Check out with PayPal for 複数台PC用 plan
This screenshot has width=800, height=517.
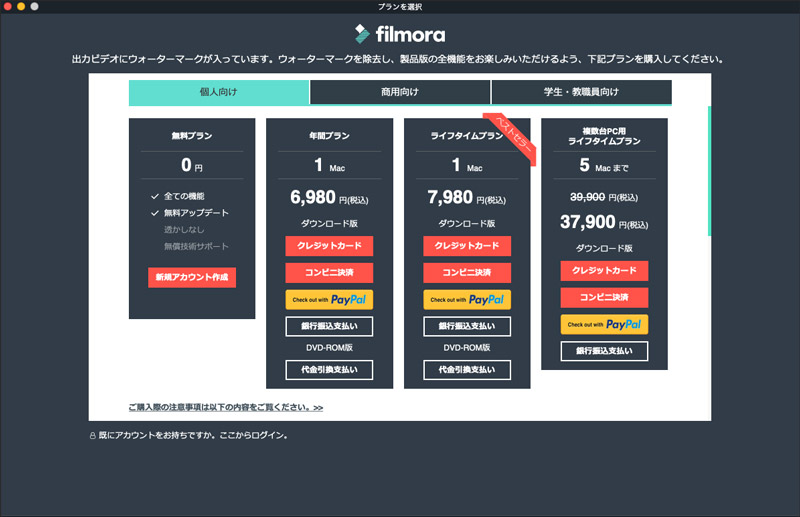604,324
